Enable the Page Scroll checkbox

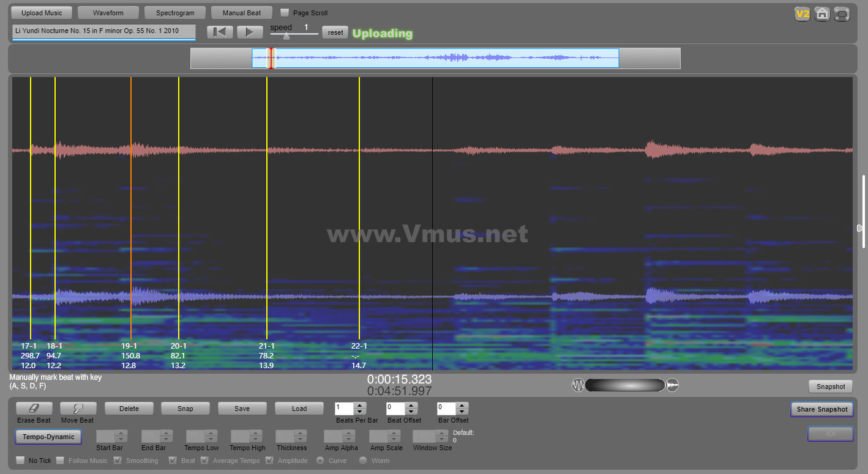(285, 13)
